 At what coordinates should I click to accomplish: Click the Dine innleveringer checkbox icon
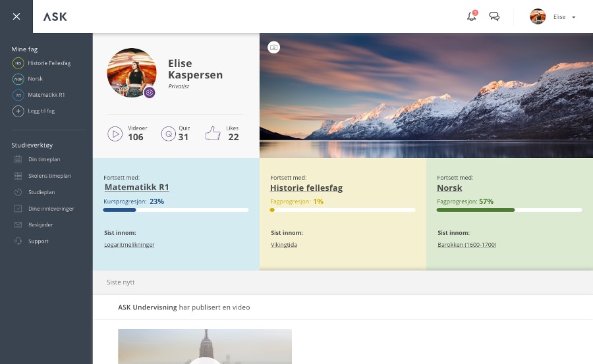tap(18, 208)
